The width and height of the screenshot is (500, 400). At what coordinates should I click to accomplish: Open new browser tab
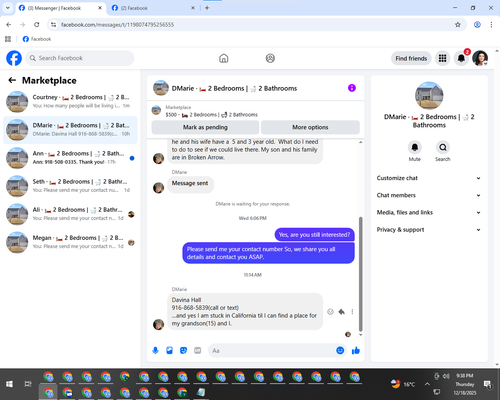(x=207, y=8)
